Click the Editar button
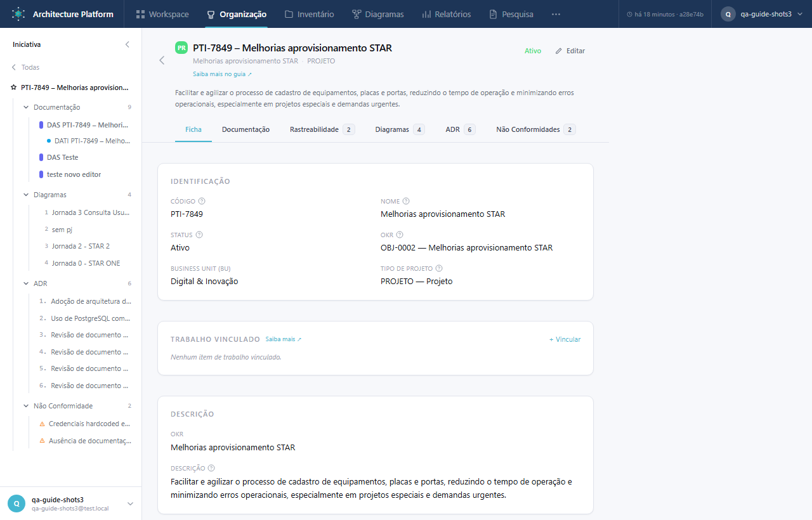The height and width of the screenshot is (520, 812). click(570, 51)
